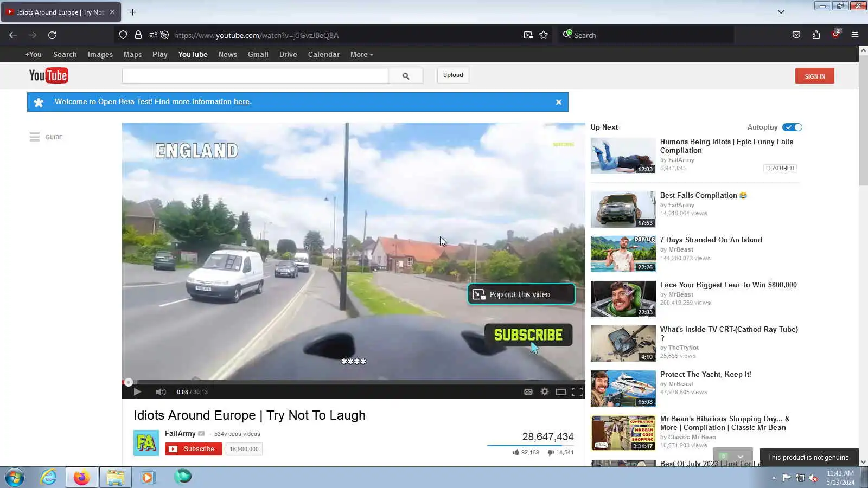Viewport: 868px width, 488px height.
Task: Open News in the top bar
Action: coord(228,54)
